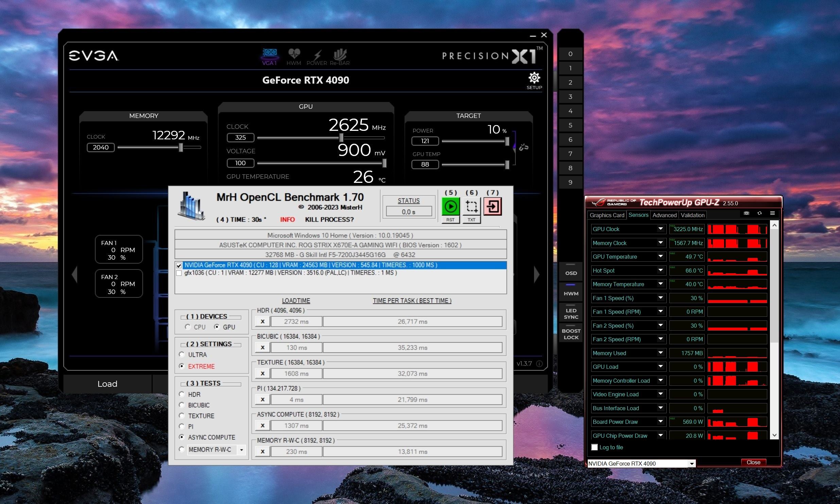
Task: Select the EXTREME settings radio button
Action: [182, 366]
